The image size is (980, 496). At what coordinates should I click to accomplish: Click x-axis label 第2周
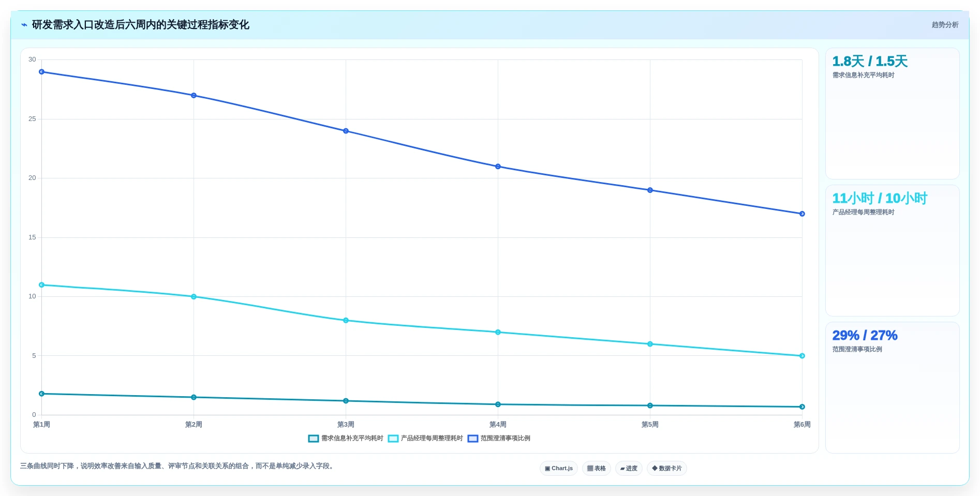click(x=194, y=425)
